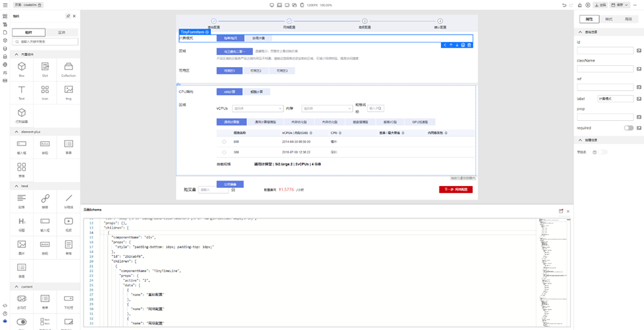
Task: Collapse the built-in components group
Action: point(45,54)
